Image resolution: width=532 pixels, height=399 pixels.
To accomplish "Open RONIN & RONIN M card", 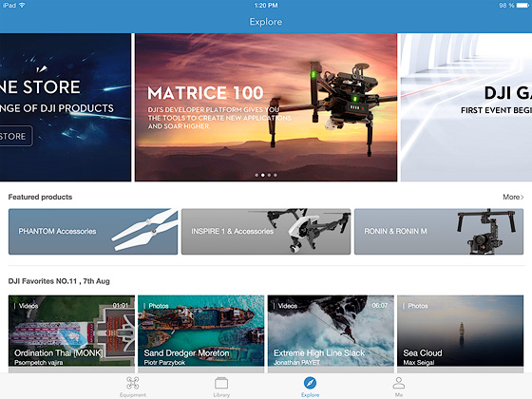I will pos(439,232).
